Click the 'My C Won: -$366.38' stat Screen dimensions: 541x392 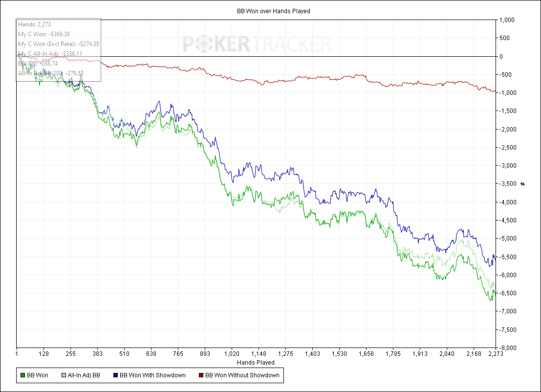44,34
